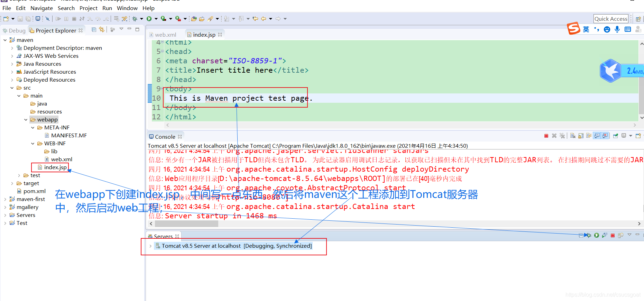Click Remove Launch X icon in Console

(x=554, y=136)
